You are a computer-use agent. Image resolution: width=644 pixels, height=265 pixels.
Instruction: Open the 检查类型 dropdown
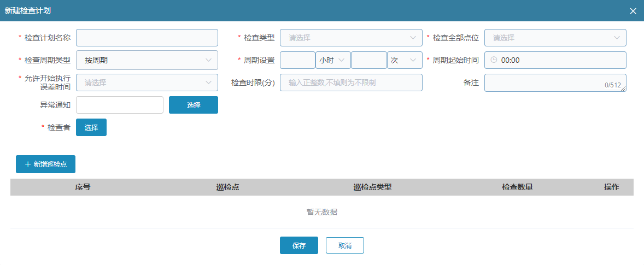[x=351, y=38]
